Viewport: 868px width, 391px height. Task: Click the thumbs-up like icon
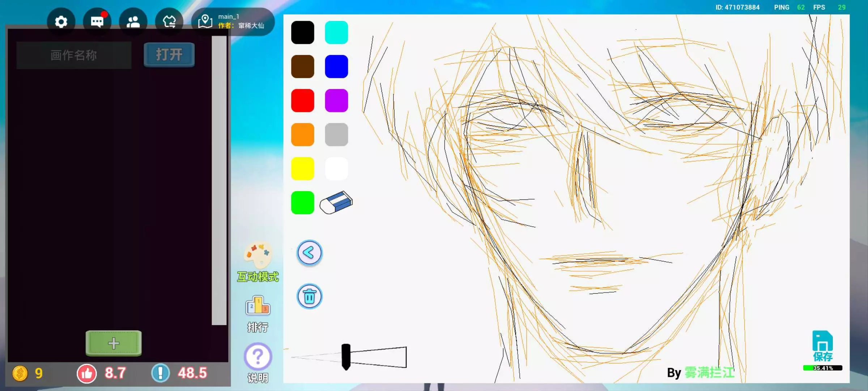(87, 373)
